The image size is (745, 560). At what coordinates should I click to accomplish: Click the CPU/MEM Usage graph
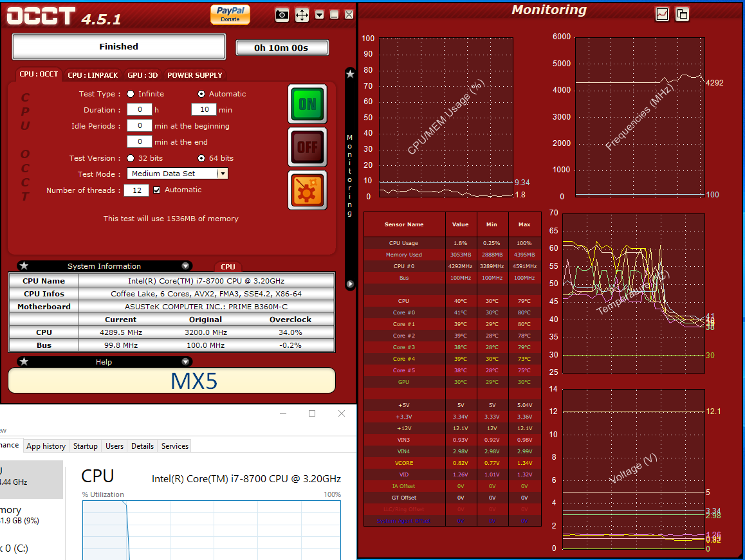446,117
